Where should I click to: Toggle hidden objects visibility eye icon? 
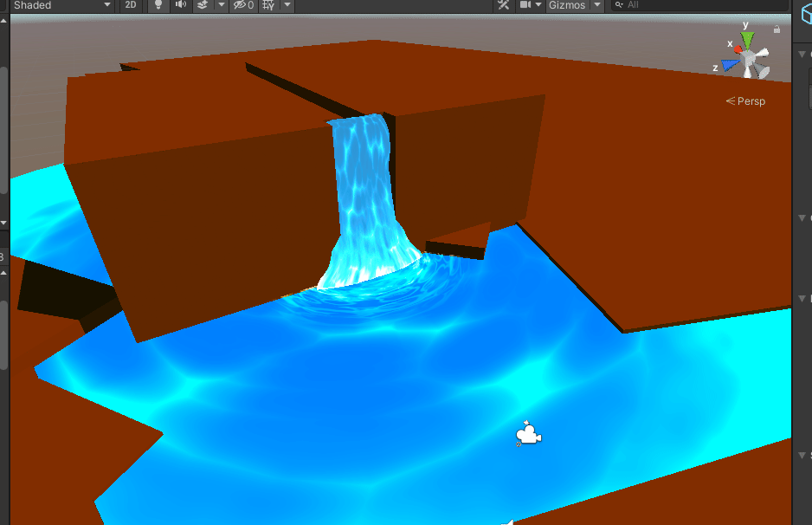[x=243, y=5]
